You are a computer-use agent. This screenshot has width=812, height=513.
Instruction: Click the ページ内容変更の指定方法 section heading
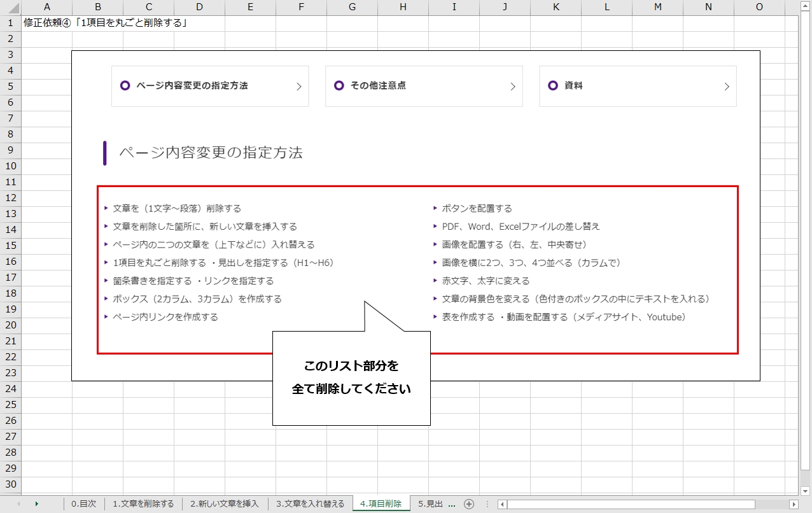tap(211, 153)
